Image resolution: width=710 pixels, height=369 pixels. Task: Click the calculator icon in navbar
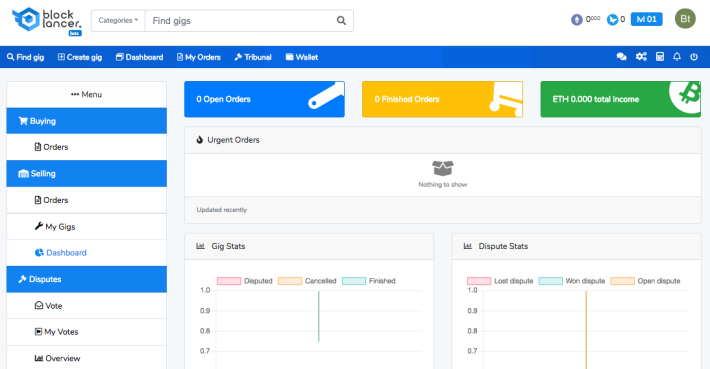(x=660, y=57)
